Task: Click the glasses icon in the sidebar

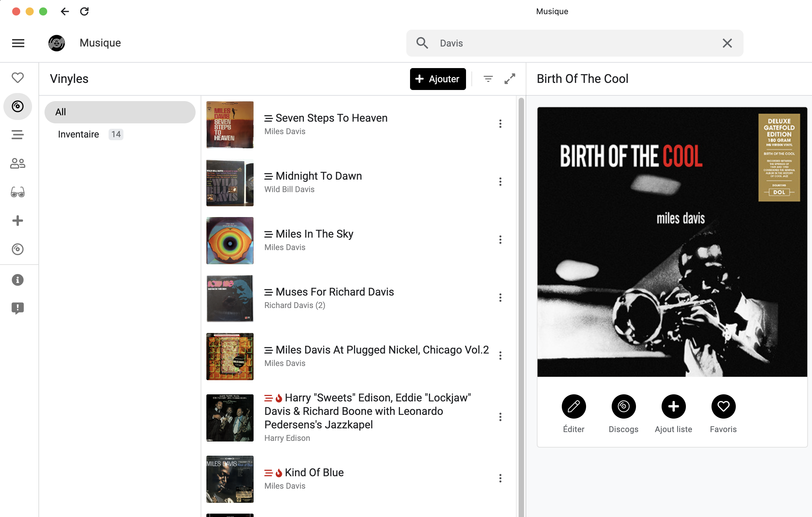Action: coord(18,192)
